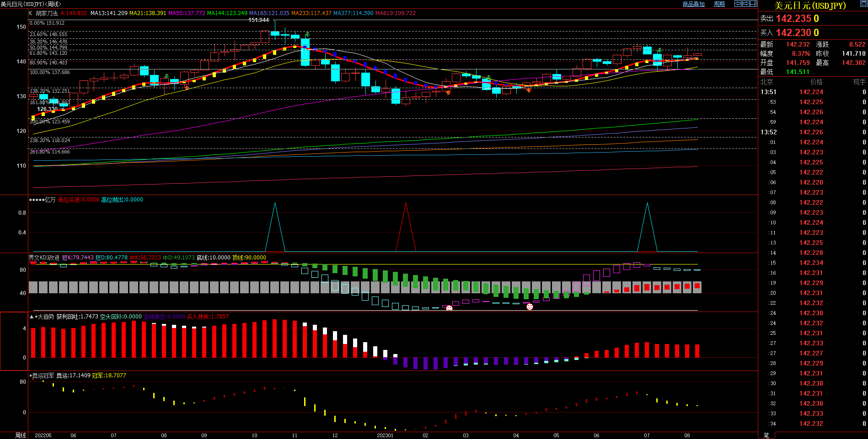Select the 界文KDJ改进 indicator title
This screenshot has height=439, width=868.
(44, 258)
